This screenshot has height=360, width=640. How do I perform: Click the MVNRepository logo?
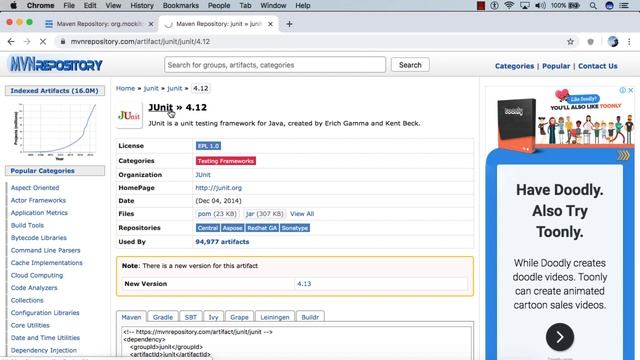click(x=56, y=64)
